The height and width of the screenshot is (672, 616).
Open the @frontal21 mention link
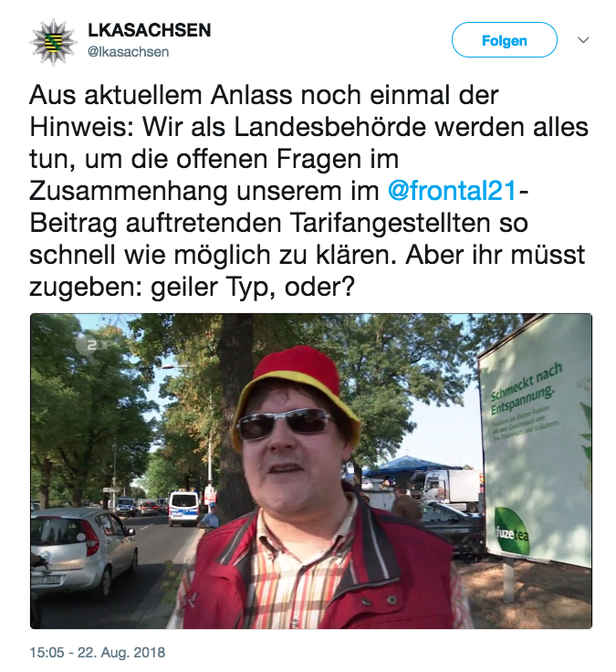[x=453, y=191]
